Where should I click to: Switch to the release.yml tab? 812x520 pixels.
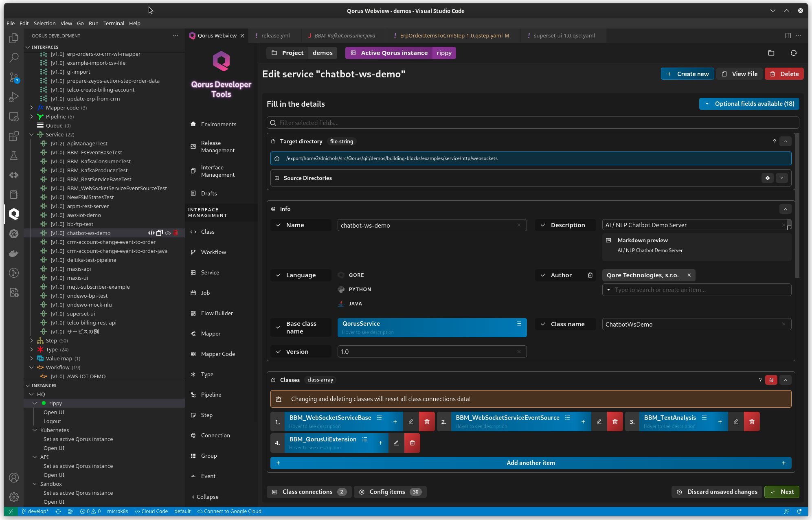(275, 35)
